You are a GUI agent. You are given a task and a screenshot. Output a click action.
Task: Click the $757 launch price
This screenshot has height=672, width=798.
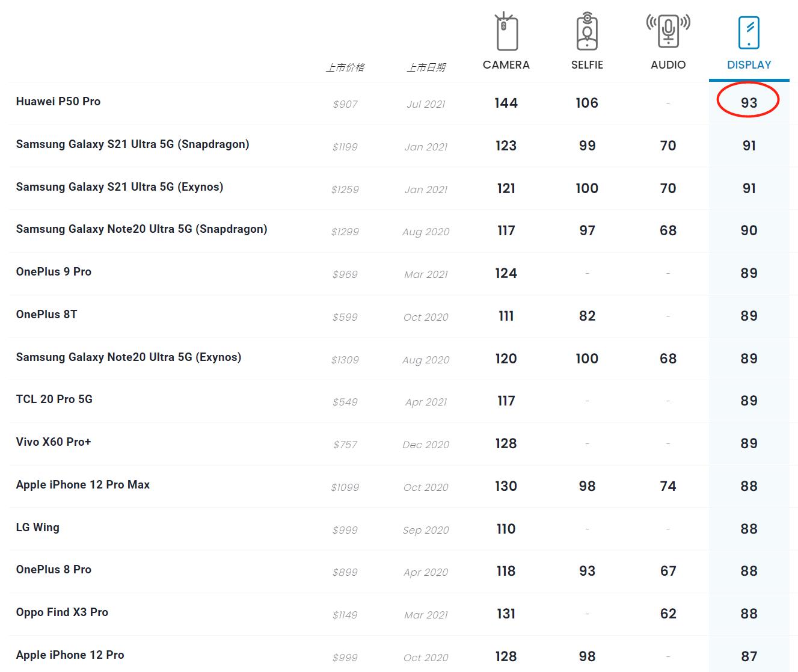coord(345,445)
